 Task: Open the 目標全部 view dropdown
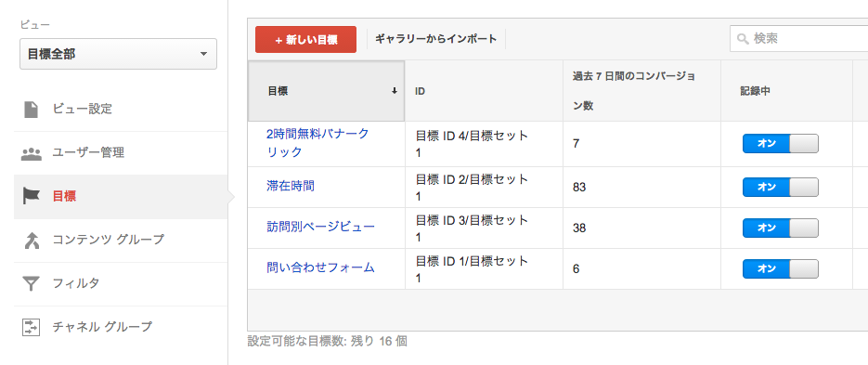[x=118, y=54]
